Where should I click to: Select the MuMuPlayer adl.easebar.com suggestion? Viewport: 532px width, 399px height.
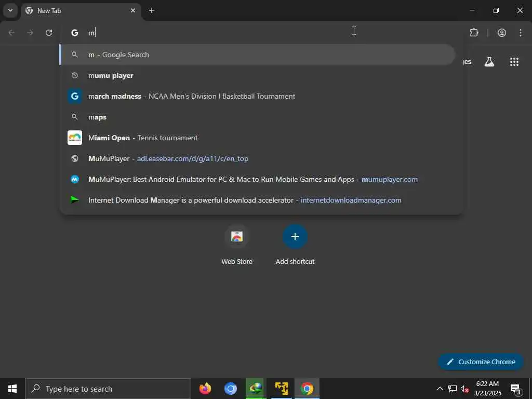click(257, 158)
